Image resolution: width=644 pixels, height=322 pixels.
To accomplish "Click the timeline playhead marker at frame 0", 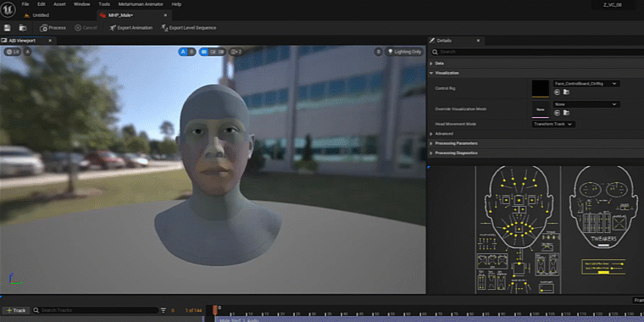I will point(214,310).
